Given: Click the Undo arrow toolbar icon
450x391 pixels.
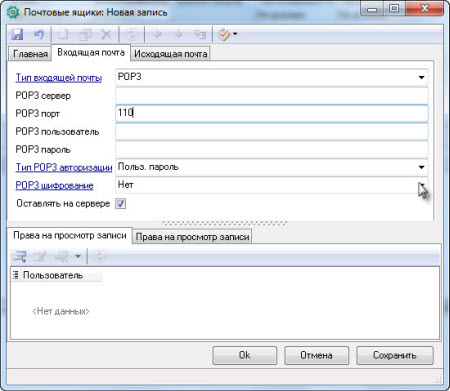Looking at the screenshot, I should pos(39,34).
